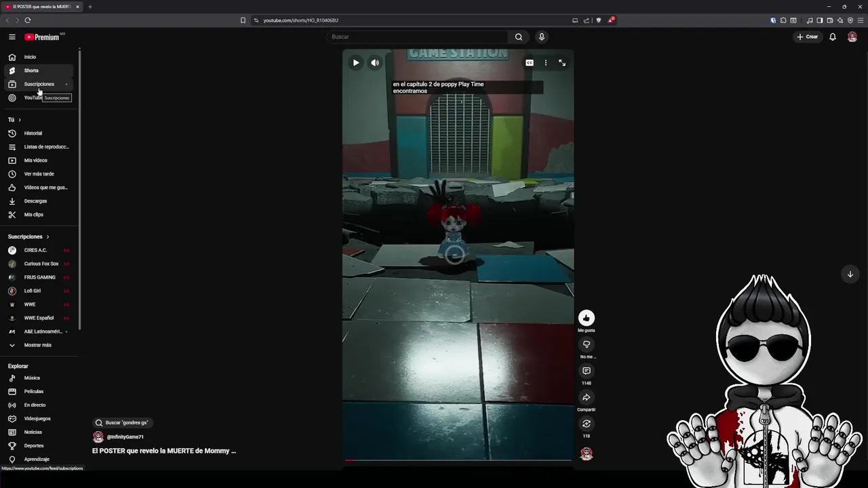The width and height of the screenshot is (868, 488).
Task: Expand Mostrar más subscriptions
Action: point(39,345)
